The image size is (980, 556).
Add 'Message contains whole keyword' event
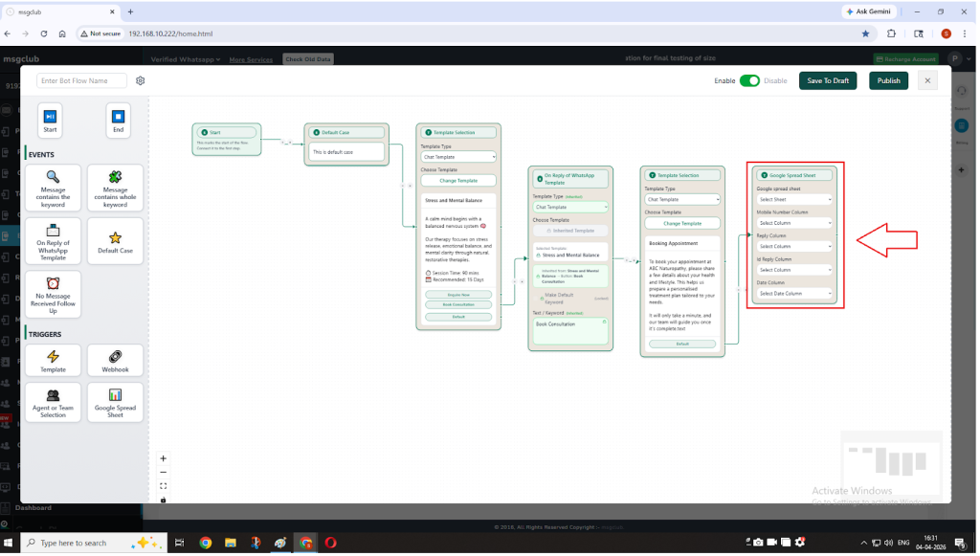[x=115, y=188]
